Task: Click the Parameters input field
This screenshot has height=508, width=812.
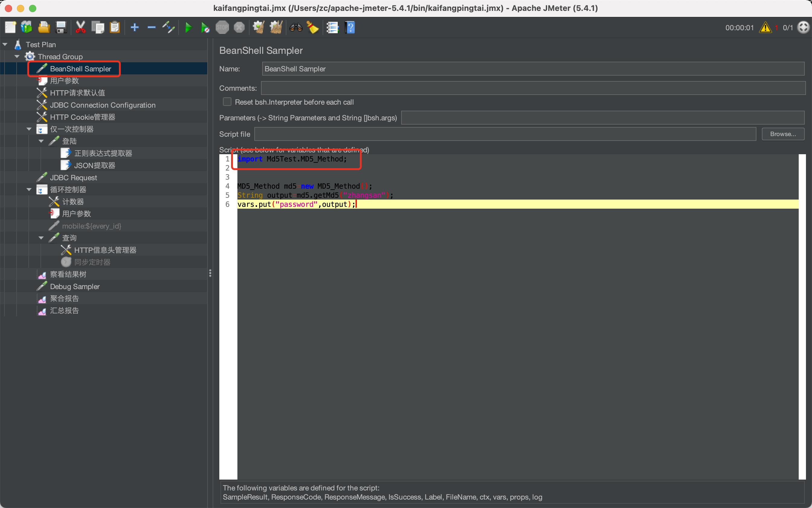Action: (603, 118)
